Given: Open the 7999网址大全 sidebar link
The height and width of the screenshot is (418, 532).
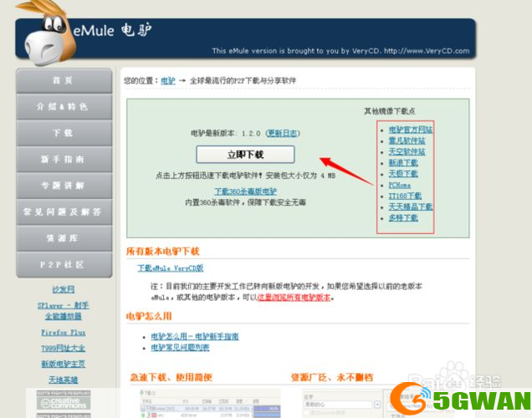Looking at the screenshot, I should 64,348.
